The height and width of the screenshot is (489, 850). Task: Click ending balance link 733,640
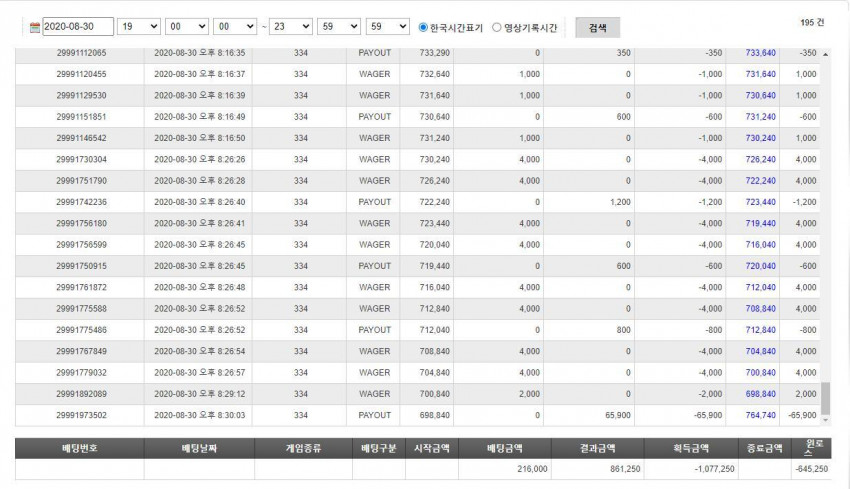[x=761, y=53]
